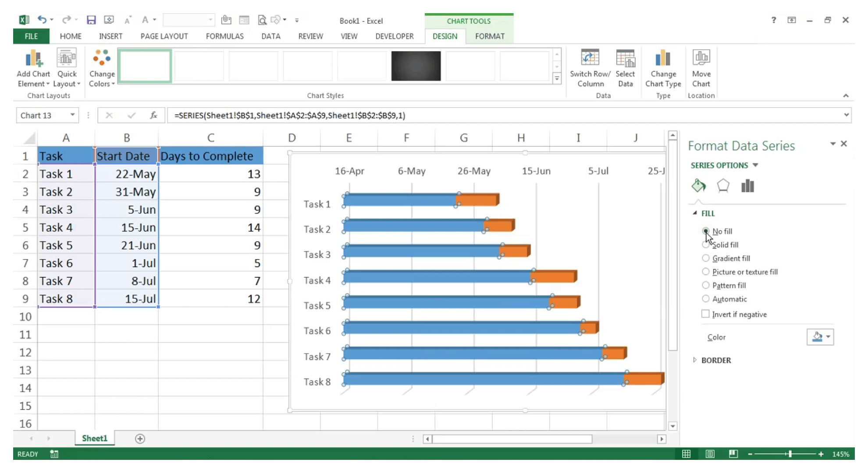Select cell B1 Start Date header

click(x=126, y=156)
